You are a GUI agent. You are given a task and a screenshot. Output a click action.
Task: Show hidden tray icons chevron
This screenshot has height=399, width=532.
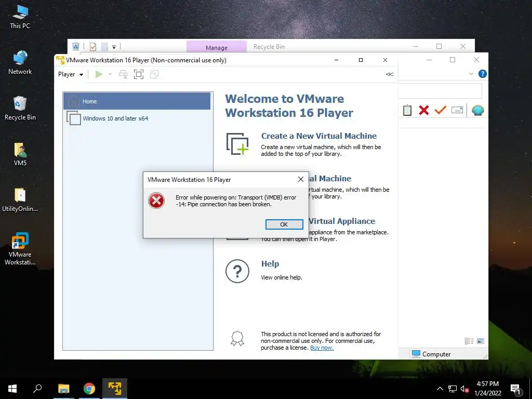(x=440, y=389)
